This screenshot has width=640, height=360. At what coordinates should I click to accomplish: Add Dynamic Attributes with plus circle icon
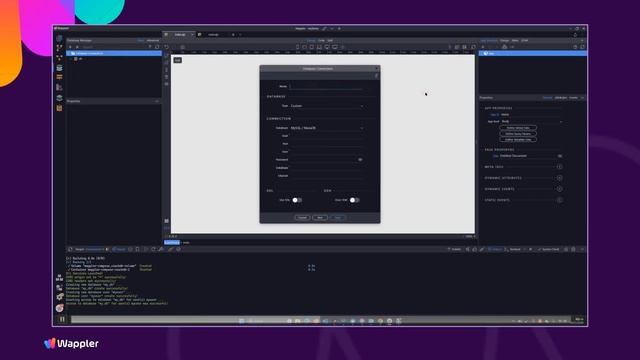point(560,178)
